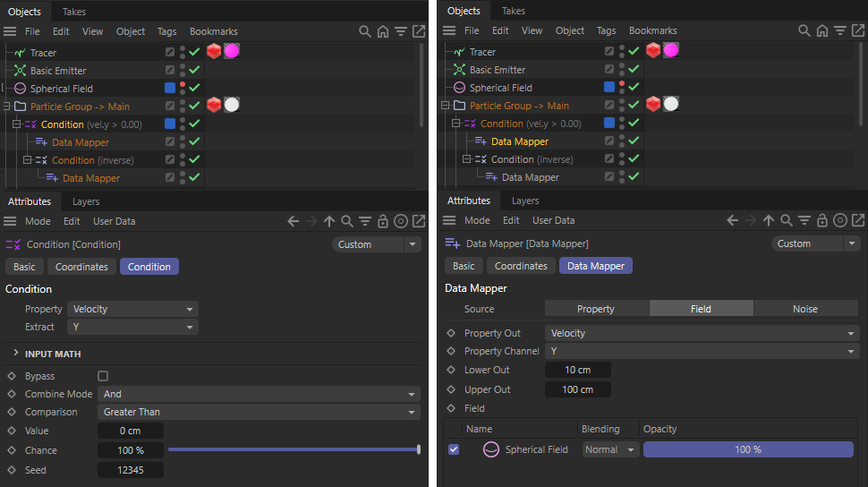
Task: Go up one level in right Attributes panel
Action: 769,220
